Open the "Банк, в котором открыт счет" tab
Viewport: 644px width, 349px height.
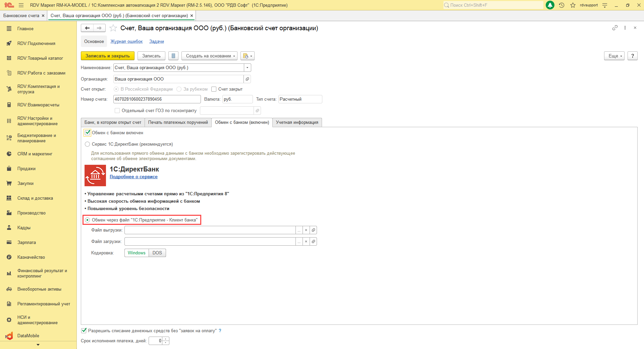click(x=113, y=122)
